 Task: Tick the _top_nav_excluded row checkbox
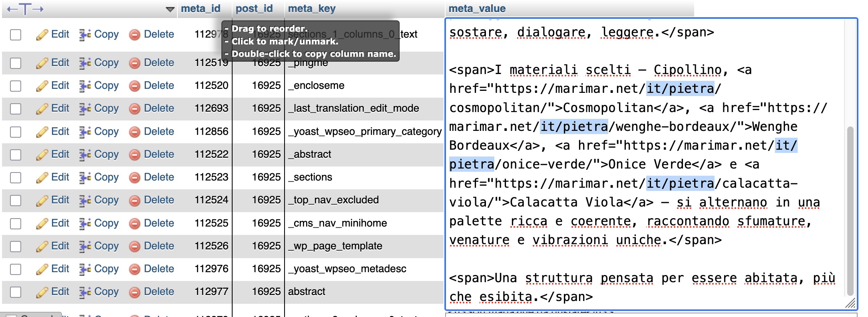click(16, 201)
